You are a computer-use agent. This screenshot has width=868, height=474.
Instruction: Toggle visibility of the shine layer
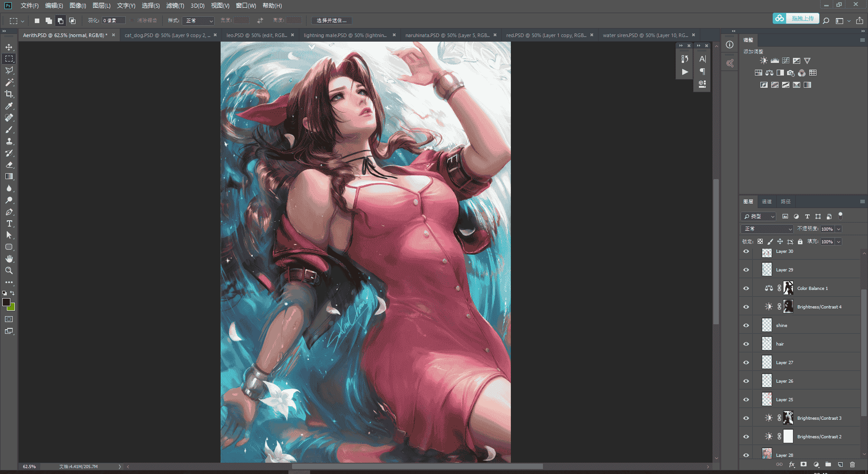(746, 325)
